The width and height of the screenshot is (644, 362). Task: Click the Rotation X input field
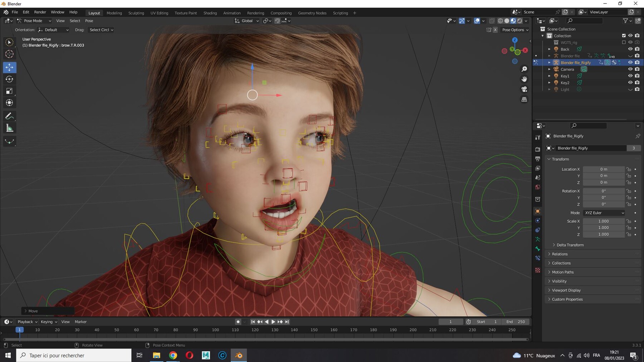pos(604,191)
